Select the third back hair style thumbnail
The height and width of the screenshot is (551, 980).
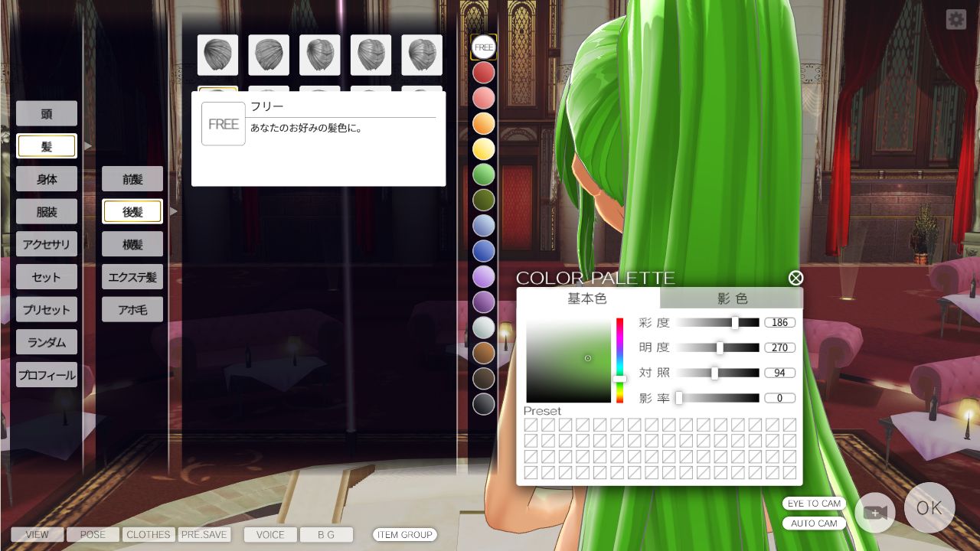[320, 55]
